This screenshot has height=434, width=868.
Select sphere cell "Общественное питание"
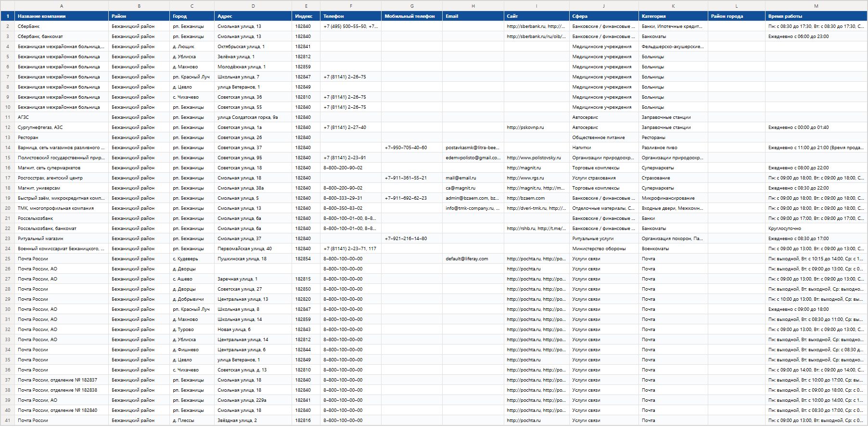tap(604, 138)
